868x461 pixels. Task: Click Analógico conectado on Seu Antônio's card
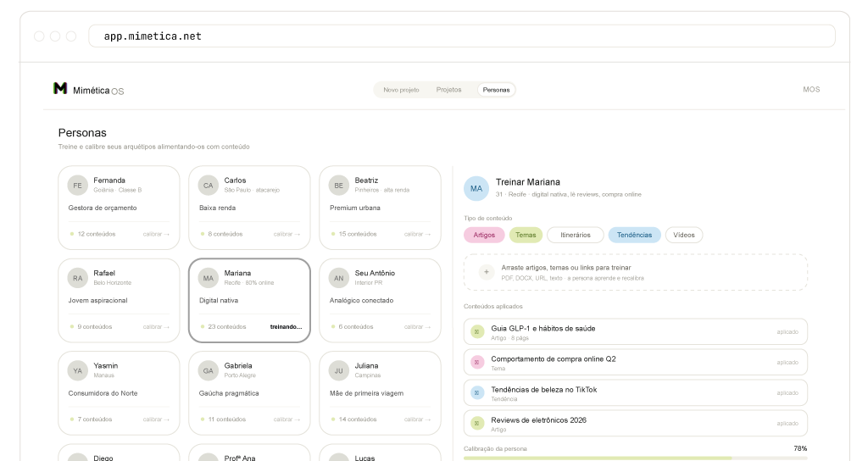tap(361, 301)
